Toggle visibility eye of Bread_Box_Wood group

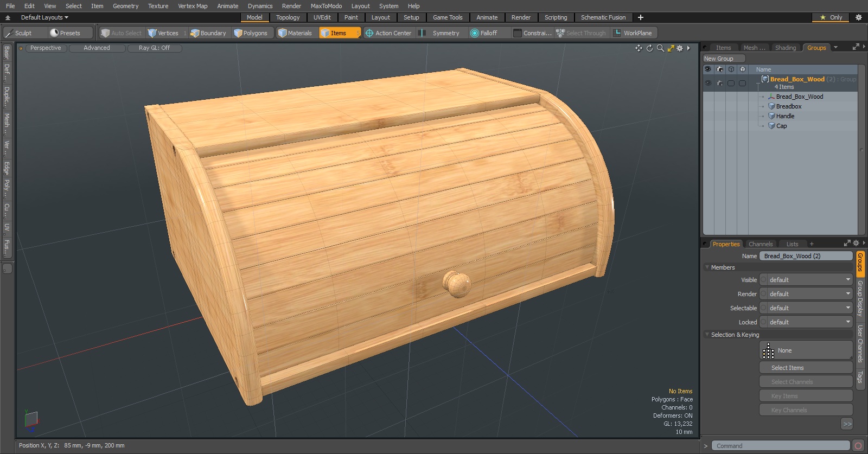pyautogui.click(x=708, y=83)
